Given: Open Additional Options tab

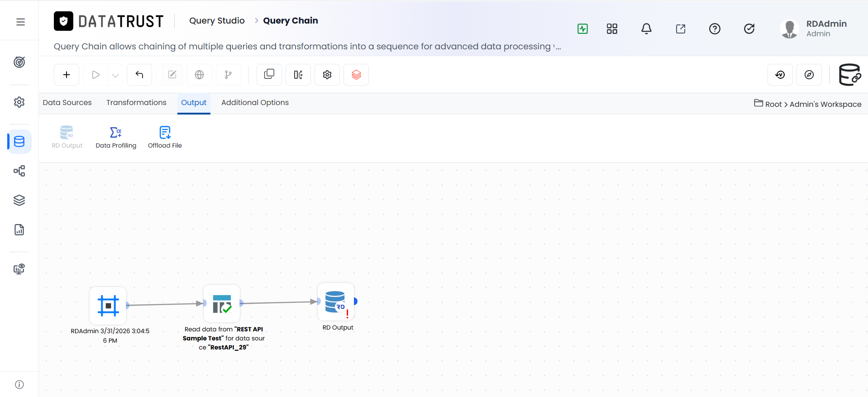Looking at the screenshot, I should click(255, 103).
